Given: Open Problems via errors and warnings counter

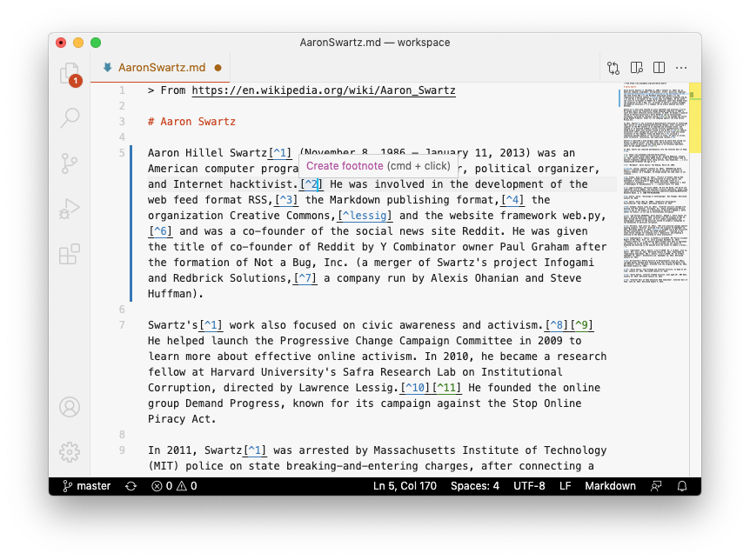Looking at the screenshot, I should [x=174, y=486].
